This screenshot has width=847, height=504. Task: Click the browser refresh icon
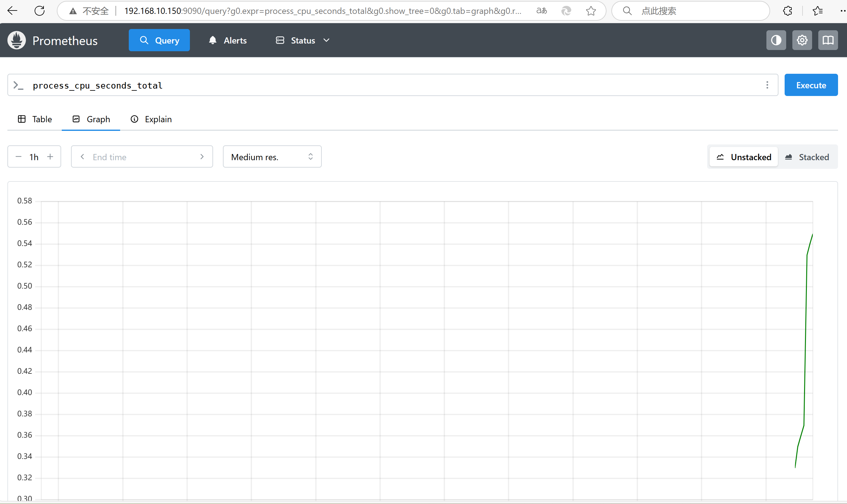click(x=40, y=11)
